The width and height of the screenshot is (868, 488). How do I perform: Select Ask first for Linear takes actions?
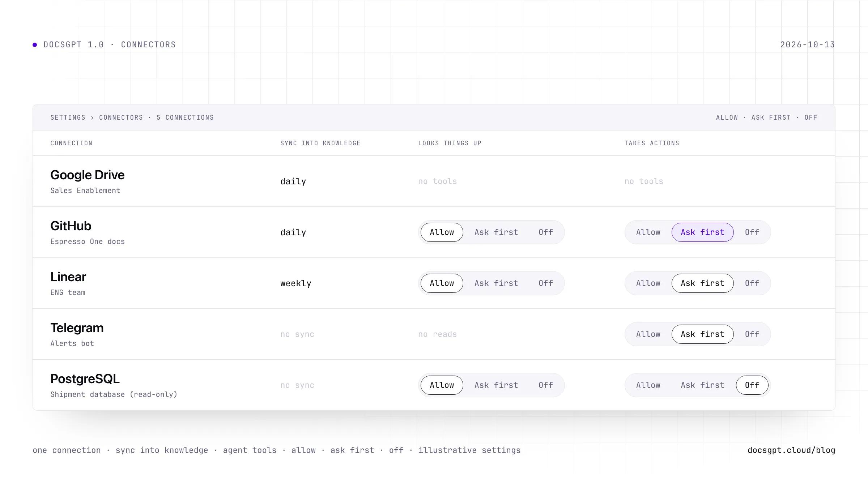[702, 283]
